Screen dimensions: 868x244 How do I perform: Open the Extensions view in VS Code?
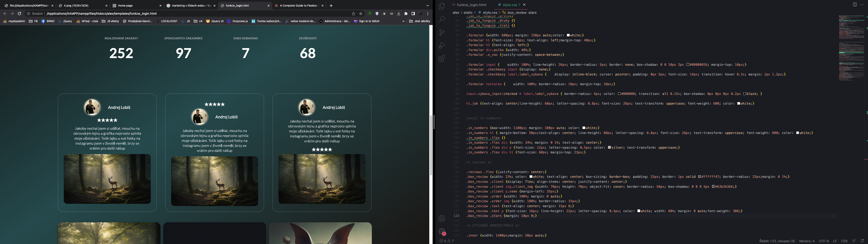pos(442,59)
